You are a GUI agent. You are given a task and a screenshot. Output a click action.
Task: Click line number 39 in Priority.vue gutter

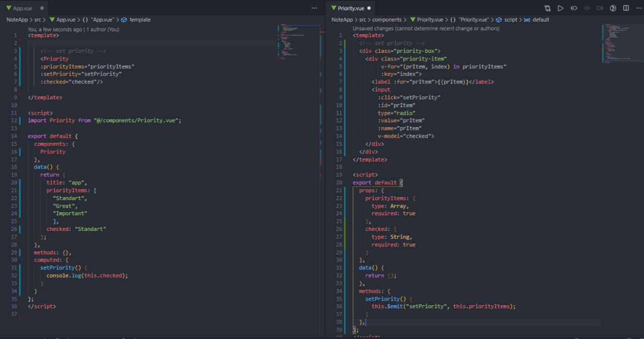click(x=339, y=330)
